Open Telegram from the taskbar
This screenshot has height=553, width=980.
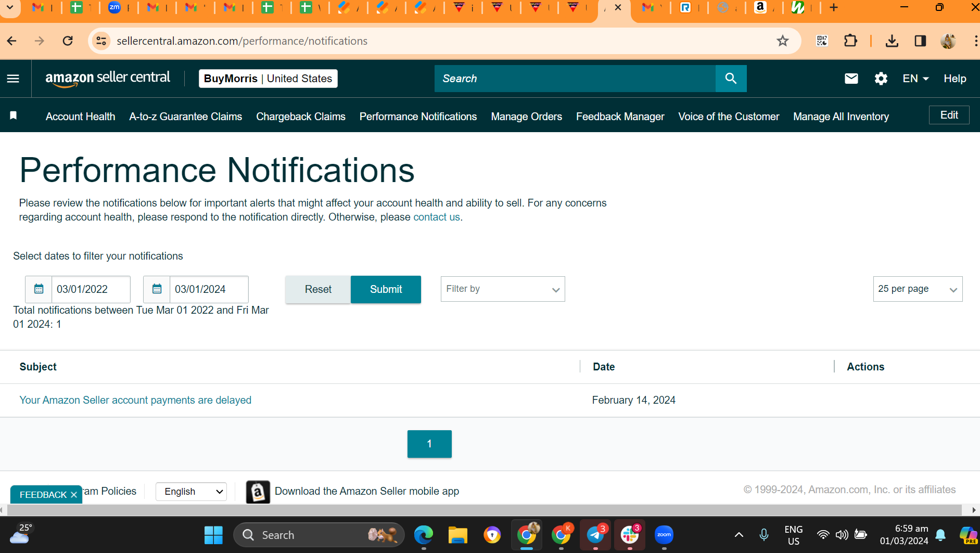[595, 534]
